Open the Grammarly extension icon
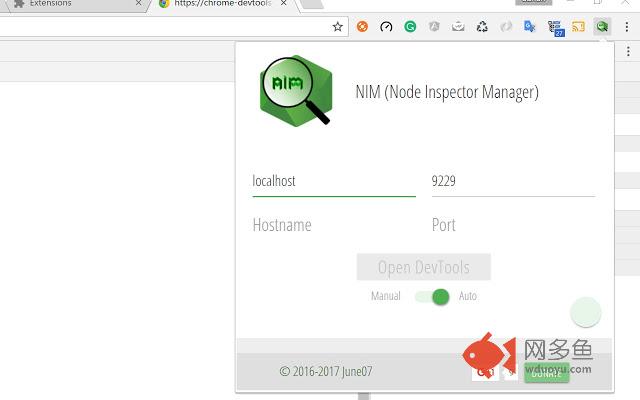 point(410,27)
